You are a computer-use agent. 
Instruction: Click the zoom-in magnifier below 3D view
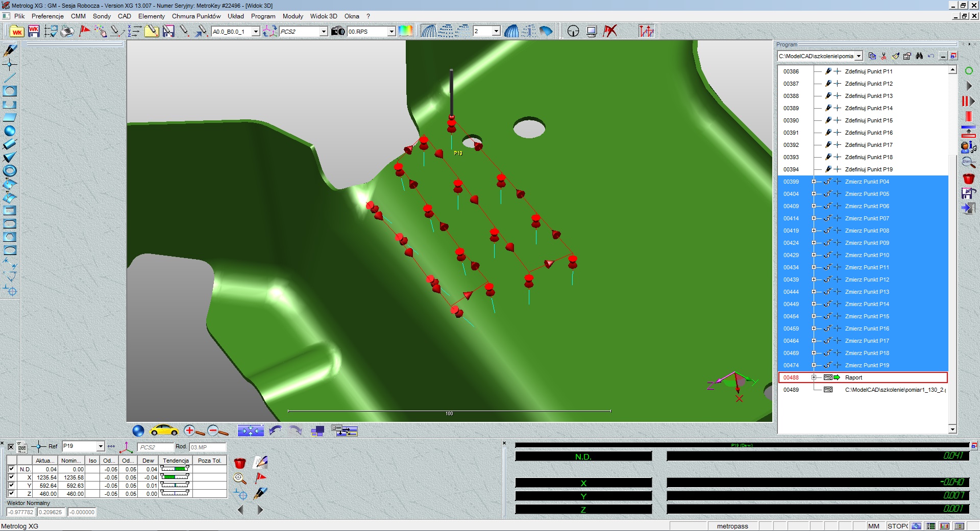coord(190,431)
